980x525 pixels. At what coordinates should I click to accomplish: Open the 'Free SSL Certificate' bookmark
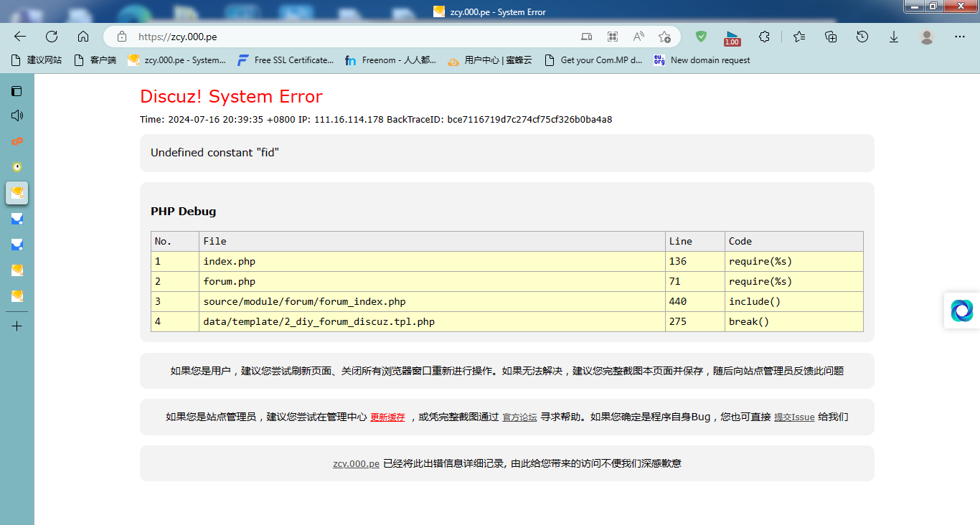[286, 60]
